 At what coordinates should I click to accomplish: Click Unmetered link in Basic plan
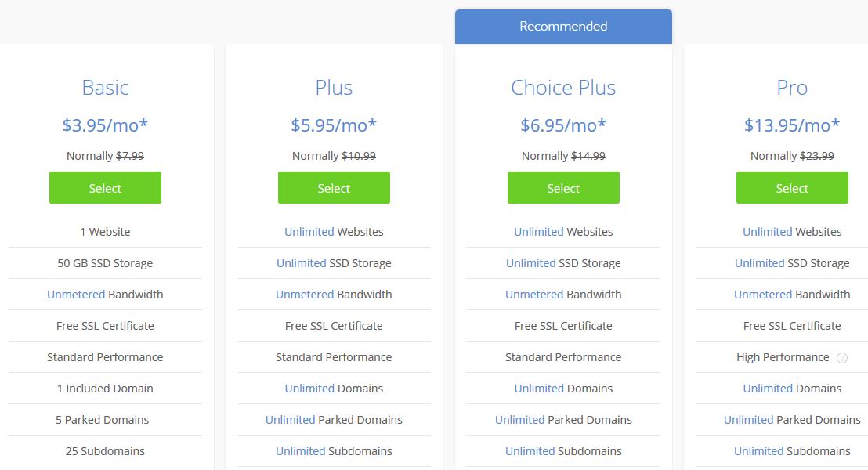click(76, 295)
